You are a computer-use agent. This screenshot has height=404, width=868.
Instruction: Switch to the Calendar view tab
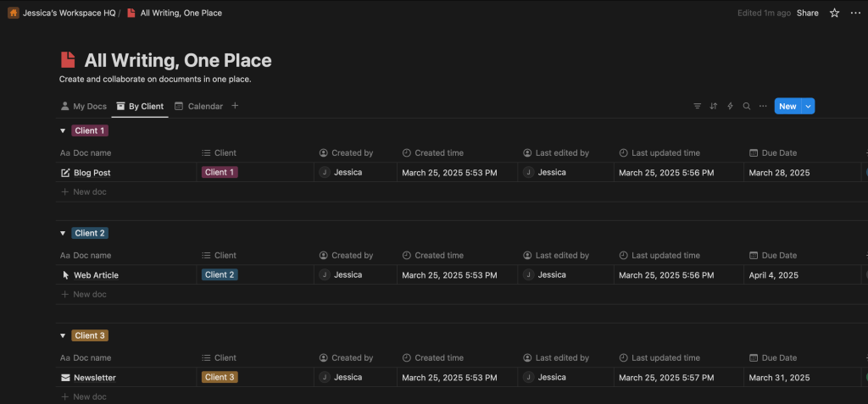click(x=198, y=107)
